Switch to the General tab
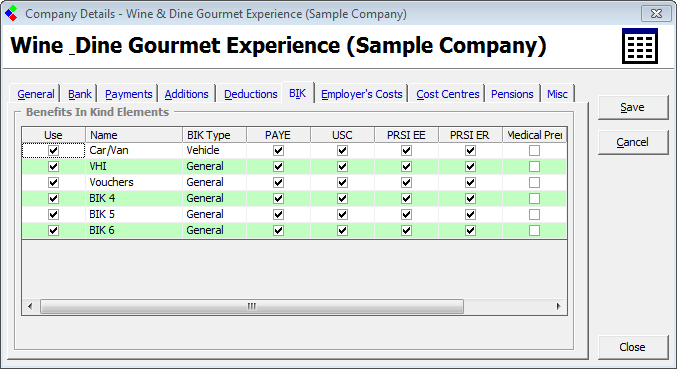677x369 pixels. [35, 94]
